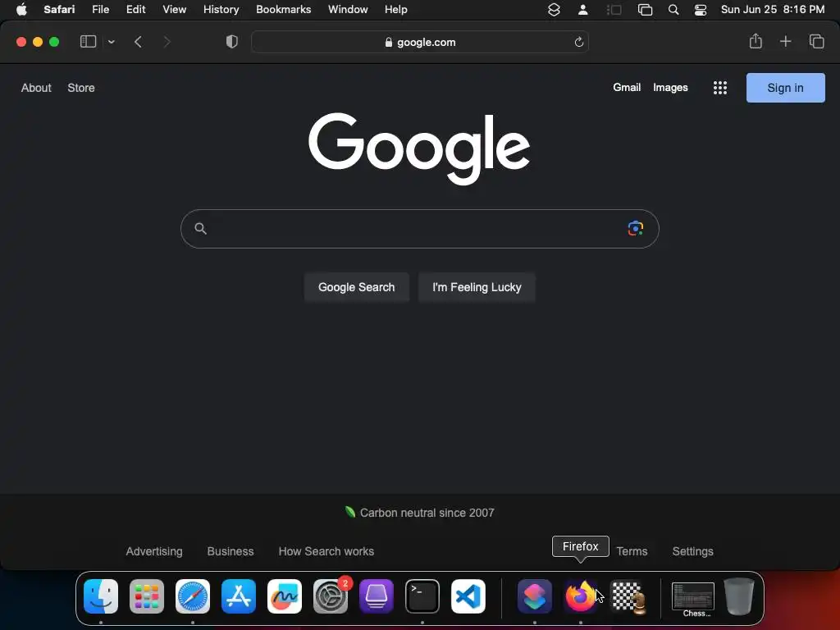Open System Settings from the Dock

(331, 596)
